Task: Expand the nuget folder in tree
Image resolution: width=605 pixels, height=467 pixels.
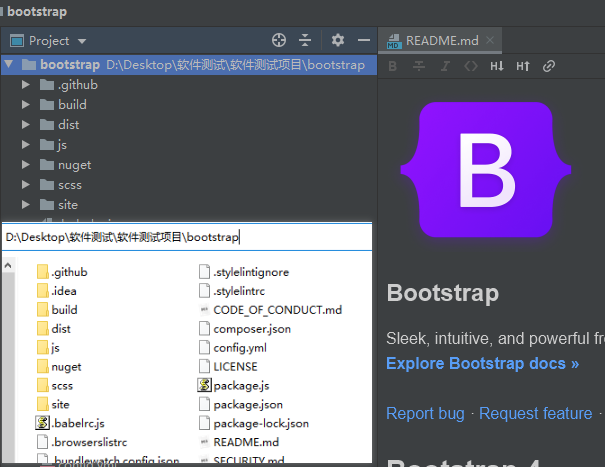Action: coord(25,165)
